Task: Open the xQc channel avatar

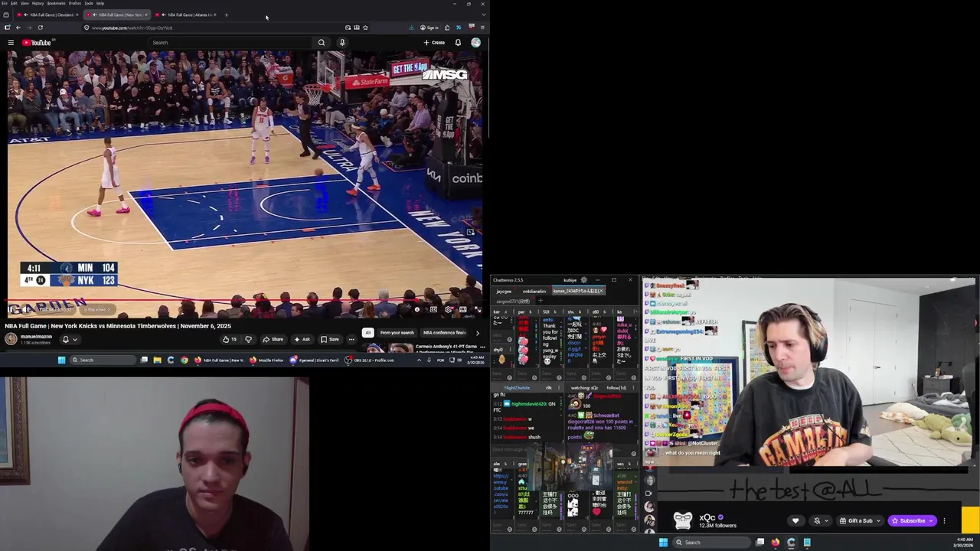Action: click(683, 520)
